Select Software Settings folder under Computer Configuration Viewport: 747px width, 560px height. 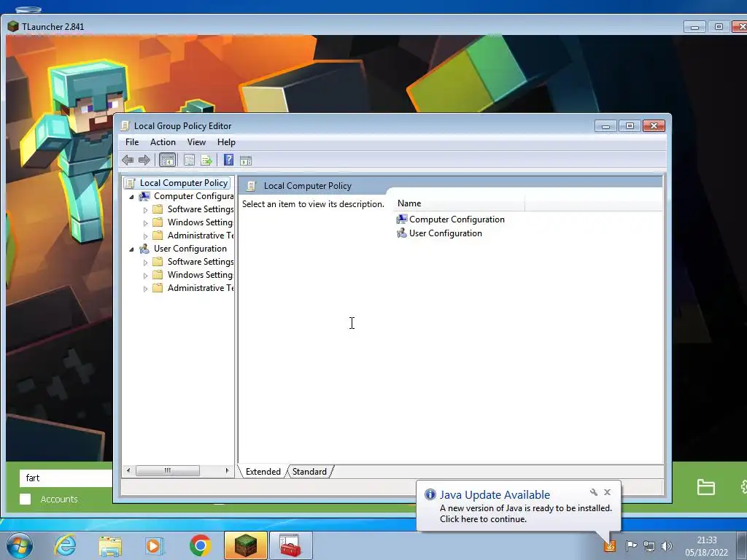(200, 209)
